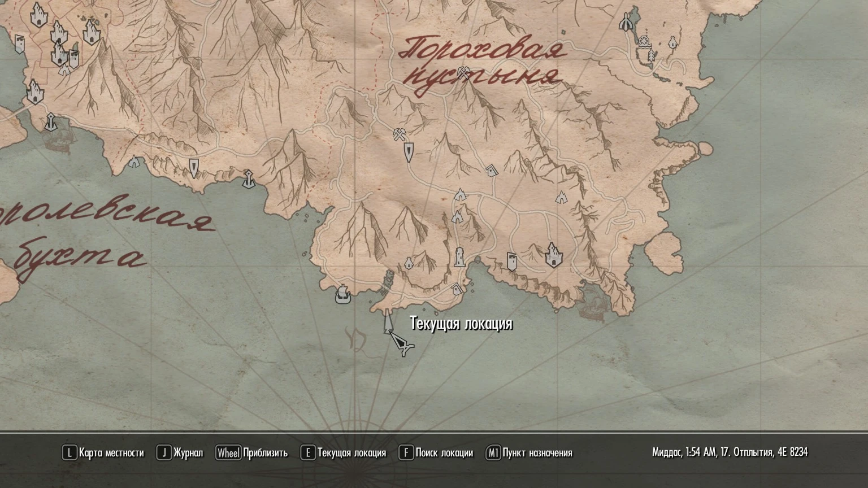
Task: Select the mine marker overlapping the Пороховая пустыня label
Action: point(464,72)
